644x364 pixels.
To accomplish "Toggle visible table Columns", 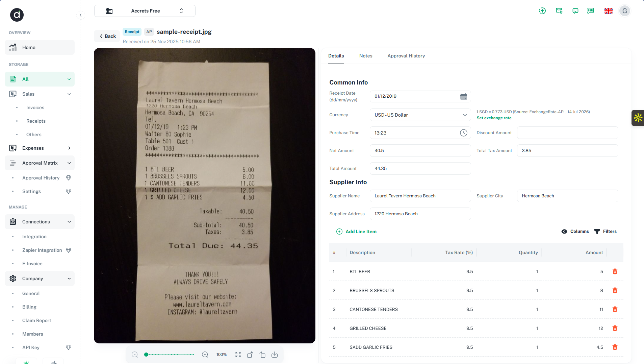I will tap(575, 232).
